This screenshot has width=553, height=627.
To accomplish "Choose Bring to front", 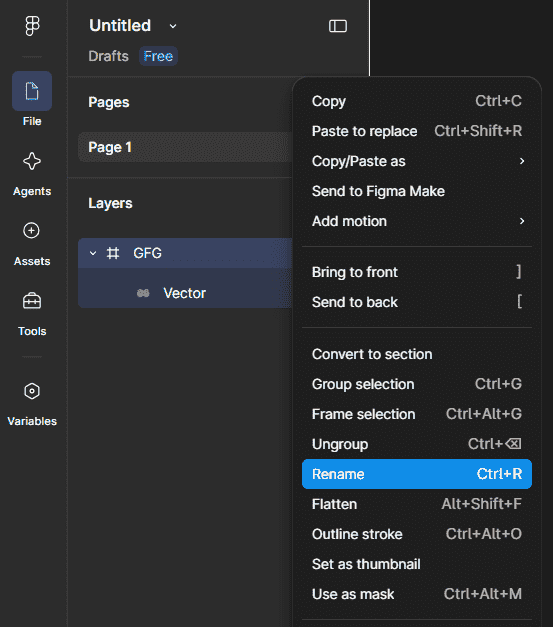I will [417, 272].
